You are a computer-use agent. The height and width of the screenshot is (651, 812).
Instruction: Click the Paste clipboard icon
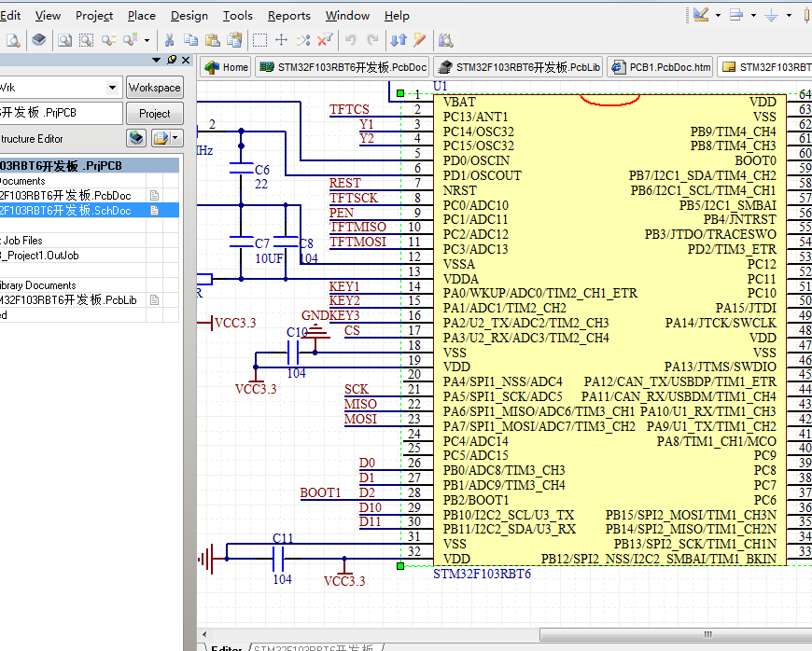[x=212, y=40]
